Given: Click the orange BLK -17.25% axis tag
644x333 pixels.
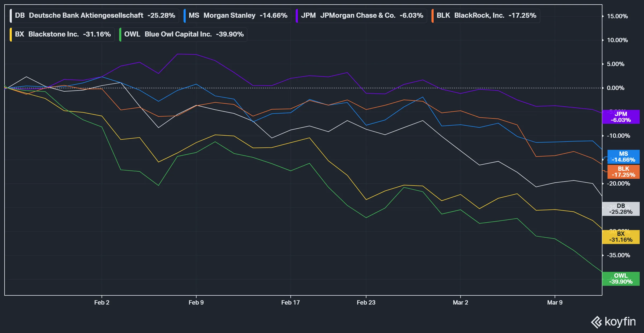Looking at the screenshot, I should (623, 172).
